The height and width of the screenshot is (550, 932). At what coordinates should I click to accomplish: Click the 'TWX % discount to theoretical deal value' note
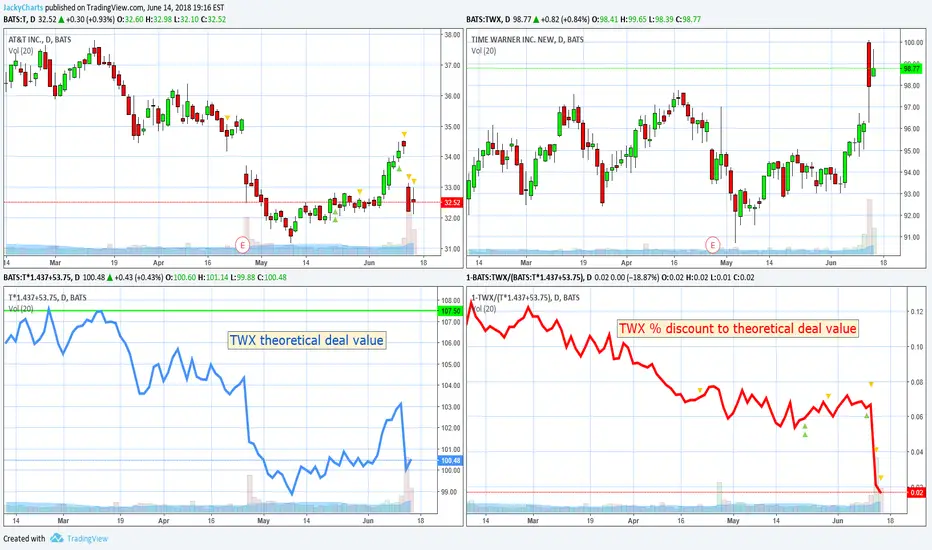(738, 328)
